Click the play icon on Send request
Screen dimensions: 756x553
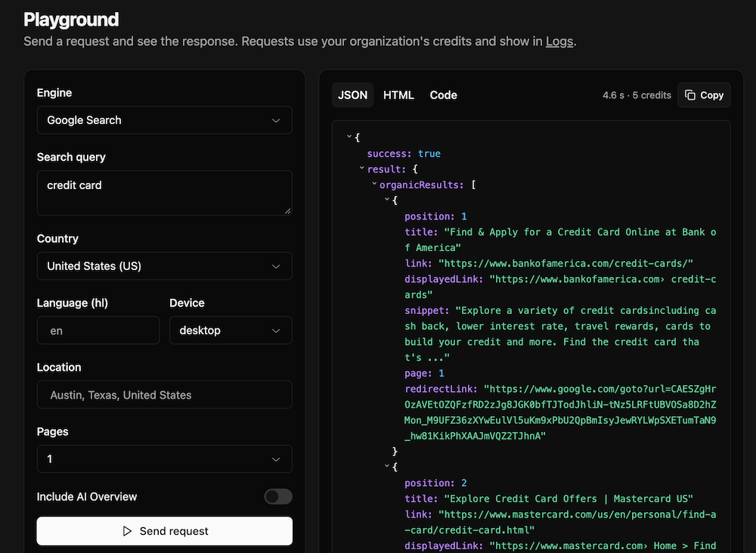[127, 531]
